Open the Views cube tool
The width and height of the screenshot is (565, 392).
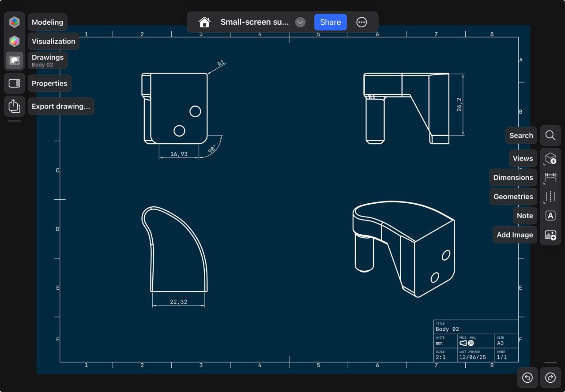tap(550, 158)
